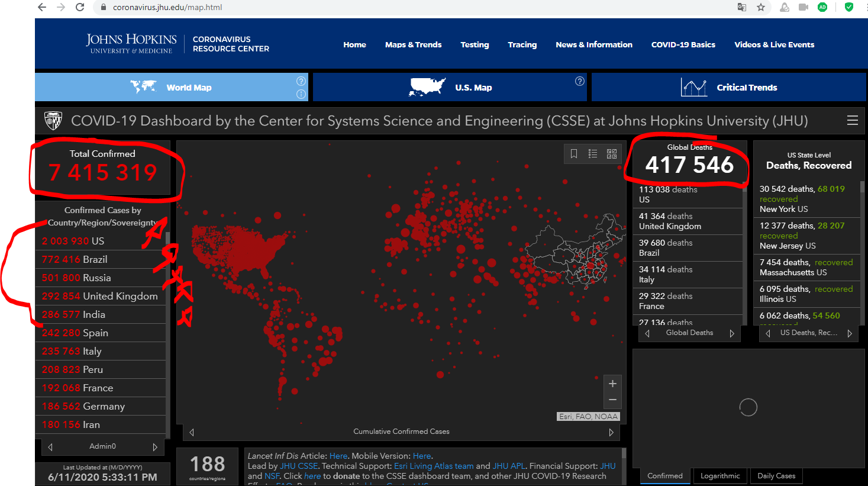Open the Esri Living Atlas team link
868x486 pixels.
434,466
